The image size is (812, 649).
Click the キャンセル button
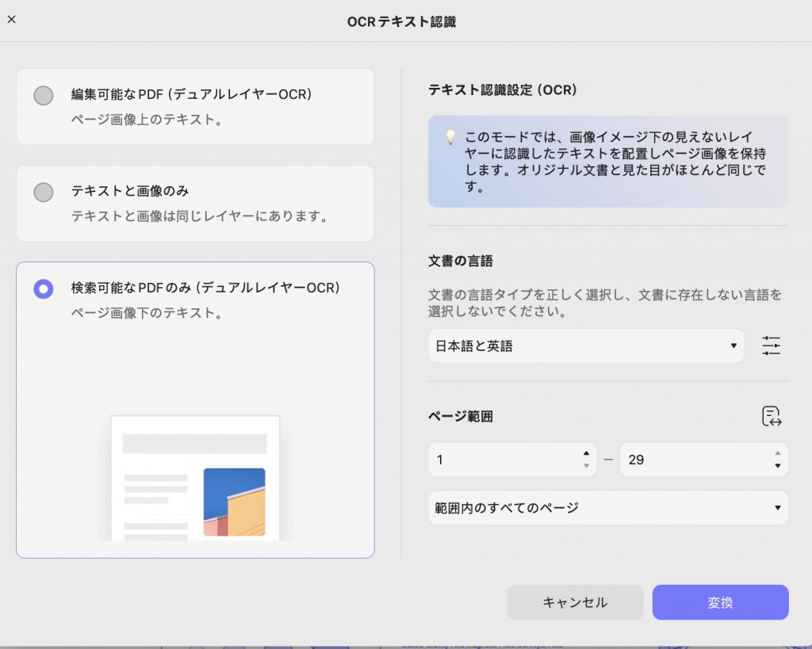click(x=576, y=602)
